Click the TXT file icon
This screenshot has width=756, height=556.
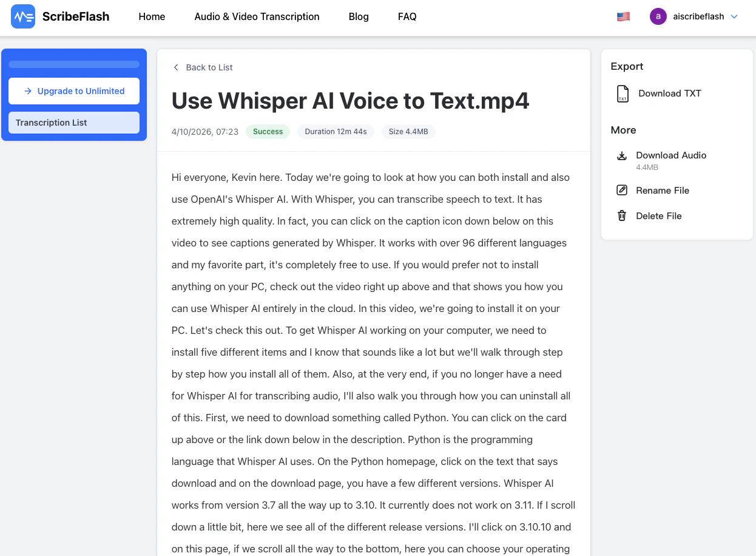click(623, 93)
